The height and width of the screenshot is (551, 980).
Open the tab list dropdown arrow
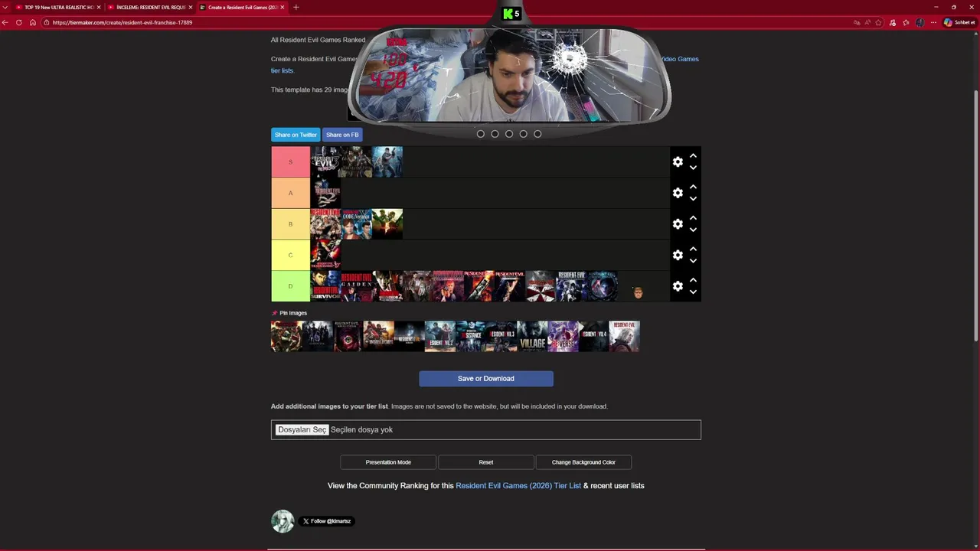click(5, 7)
